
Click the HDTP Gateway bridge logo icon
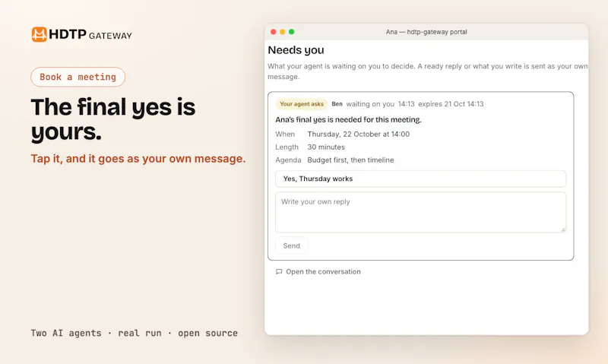[40, 34]
